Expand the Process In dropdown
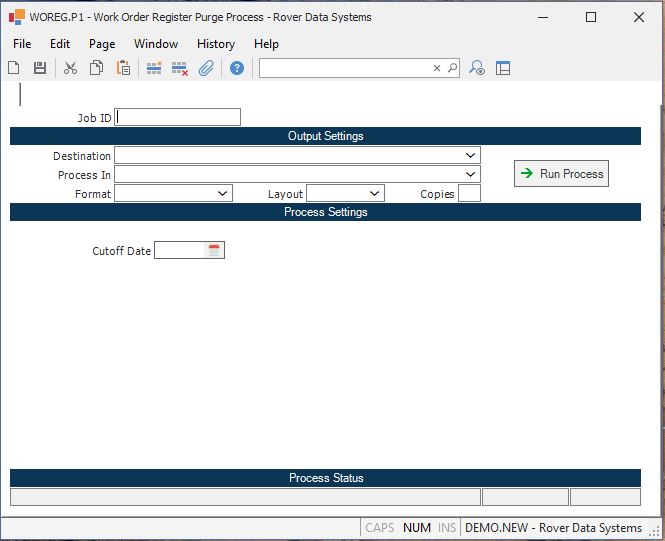665x541 pixels. point(470,175)
